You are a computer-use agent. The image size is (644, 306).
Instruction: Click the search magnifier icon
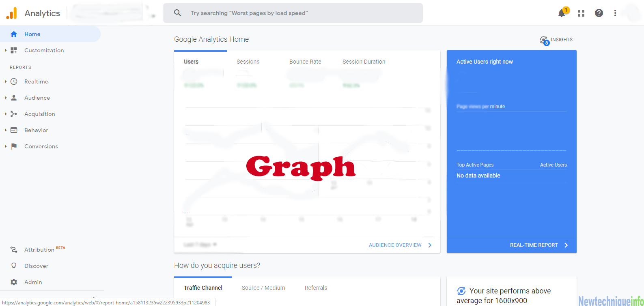(177, 13)
